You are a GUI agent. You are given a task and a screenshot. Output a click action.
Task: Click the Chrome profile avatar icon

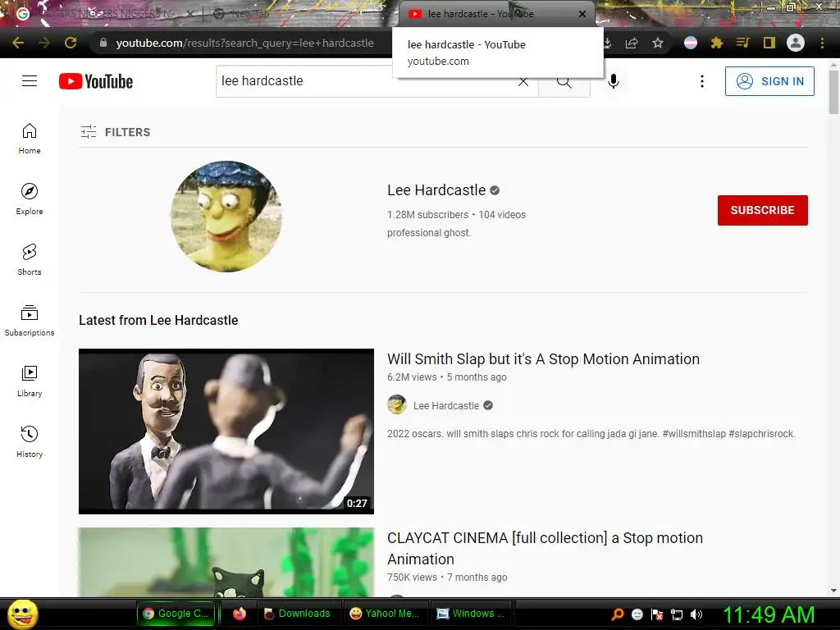(796, 43)
